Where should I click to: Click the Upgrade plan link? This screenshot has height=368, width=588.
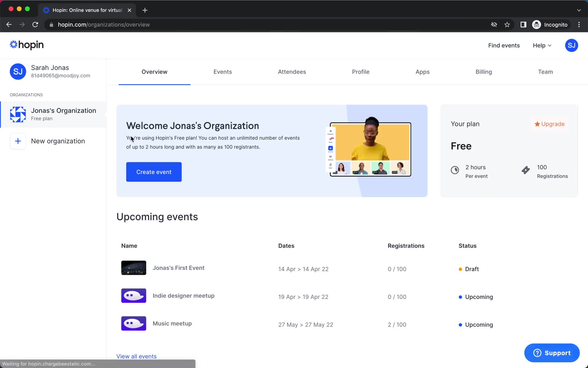pos(549,124)
